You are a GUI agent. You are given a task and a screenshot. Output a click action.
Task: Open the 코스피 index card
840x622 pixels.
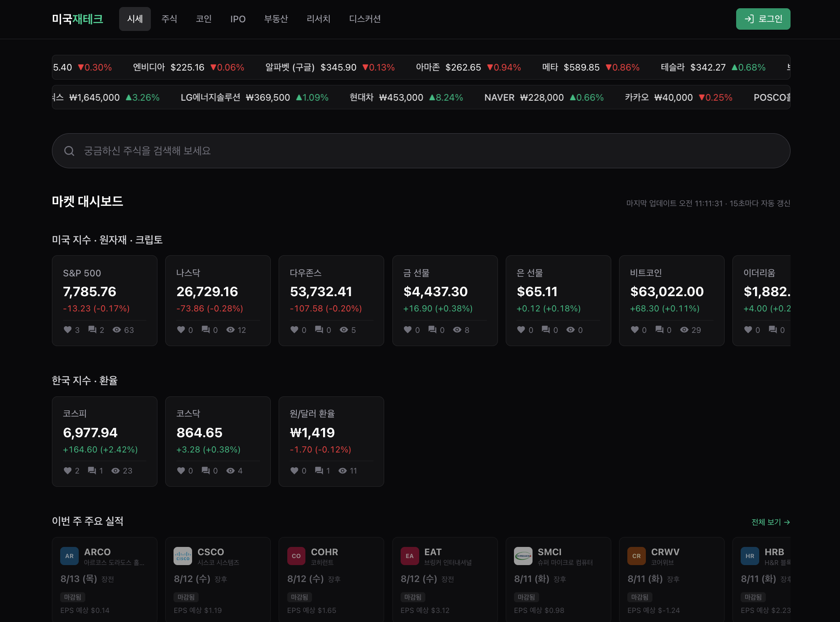point(105,442)
